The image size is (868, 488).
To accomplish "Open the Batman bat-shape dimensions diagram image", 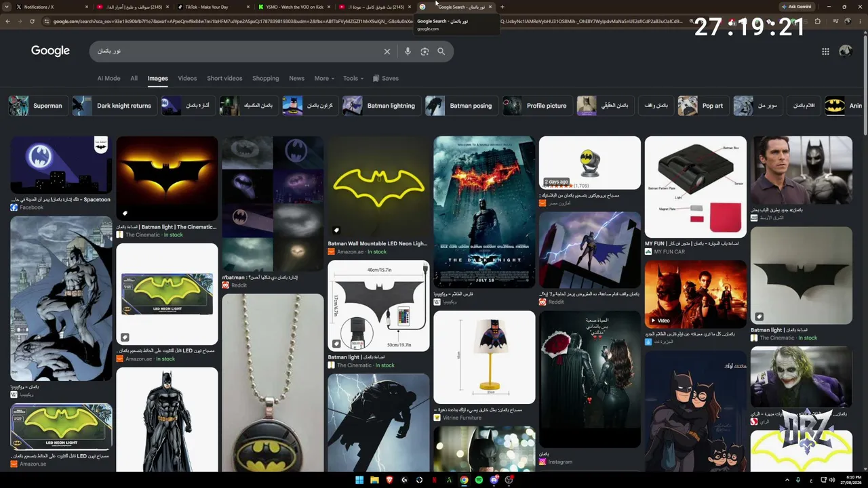I will pos(378,306).
